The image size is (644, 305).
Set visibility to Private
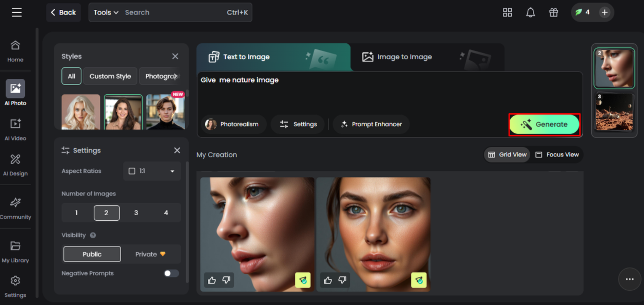point(147,254)
